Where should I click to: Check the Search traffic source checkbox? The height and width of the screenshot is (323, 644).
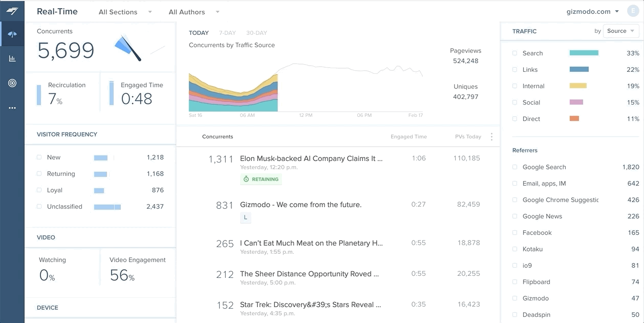click(514, 53)
